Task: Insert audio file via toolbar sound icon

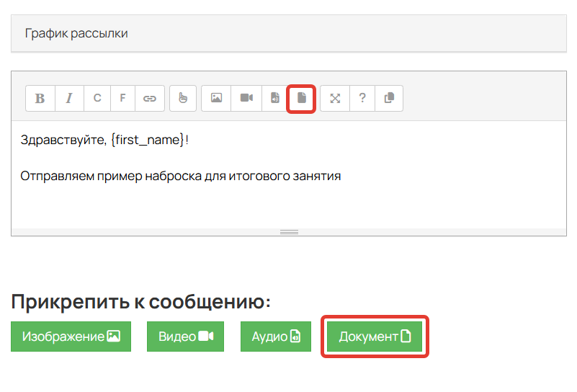Action: pos(275,98)
